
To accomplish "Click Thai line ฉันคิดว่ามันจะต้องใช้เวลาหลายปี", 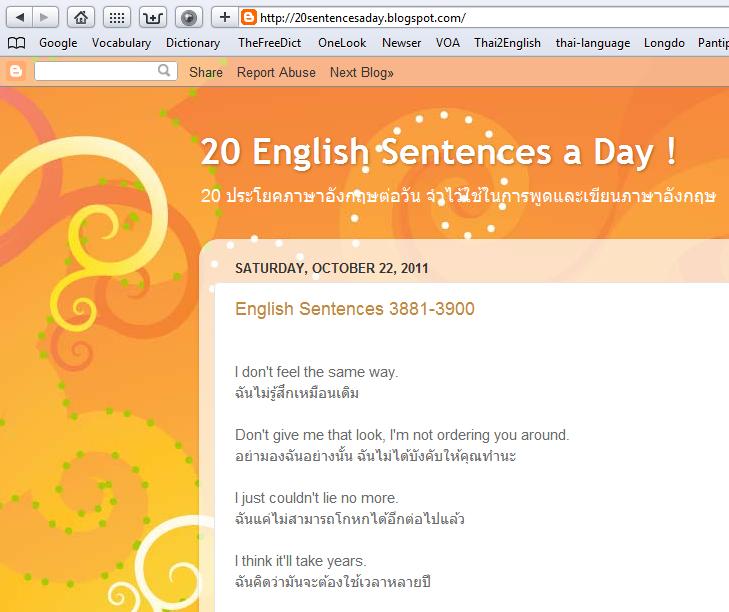I will (332, 582).
